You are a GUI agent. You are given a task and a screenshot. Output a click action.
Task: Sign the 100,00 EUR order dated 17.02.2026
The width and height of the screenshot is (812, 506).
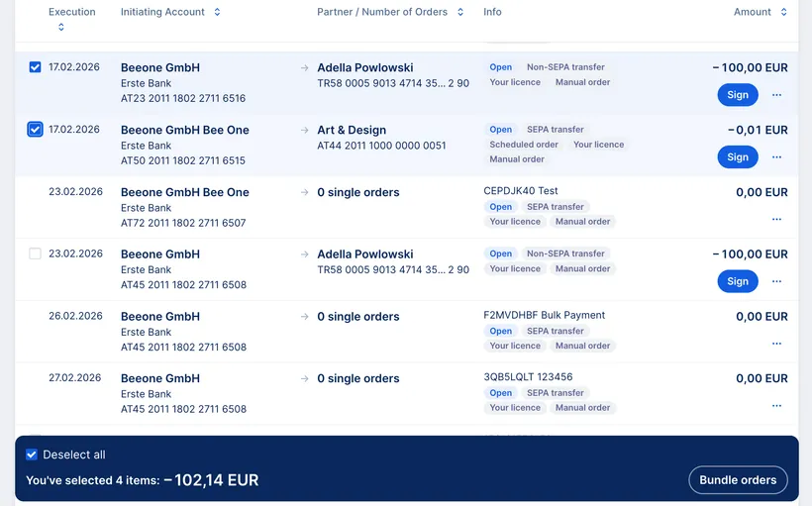738,95
